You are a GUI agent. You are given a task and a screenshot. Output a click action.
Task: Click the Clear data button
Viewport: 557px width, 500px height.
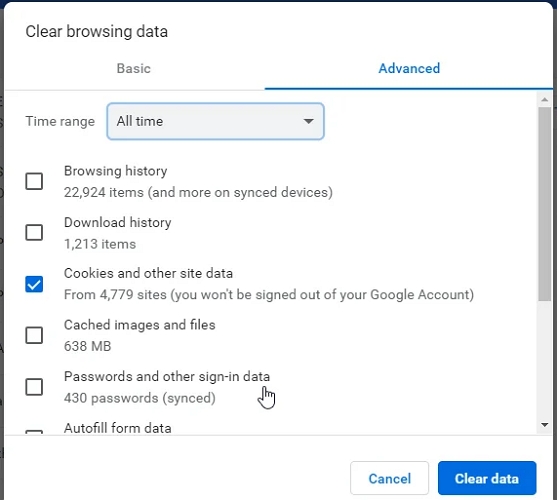[x=487, y=478]
